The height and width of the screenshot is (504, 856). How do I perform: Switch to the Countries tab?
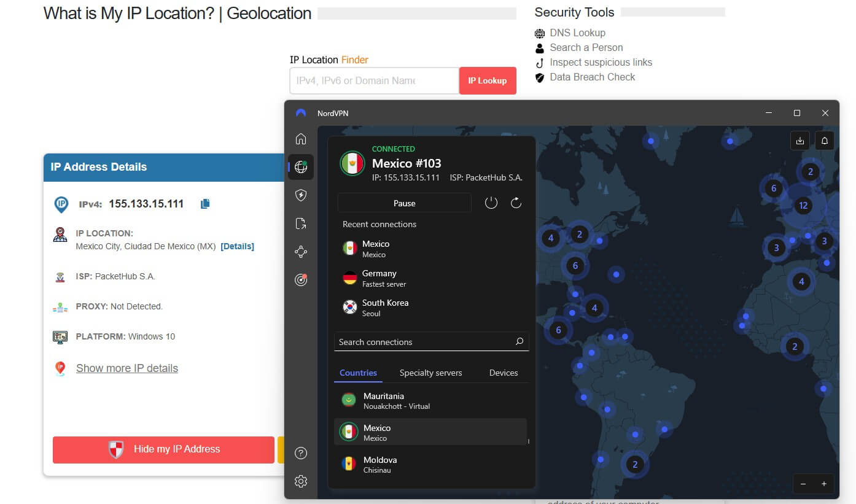pyautogui.click(x=358, y=373)
